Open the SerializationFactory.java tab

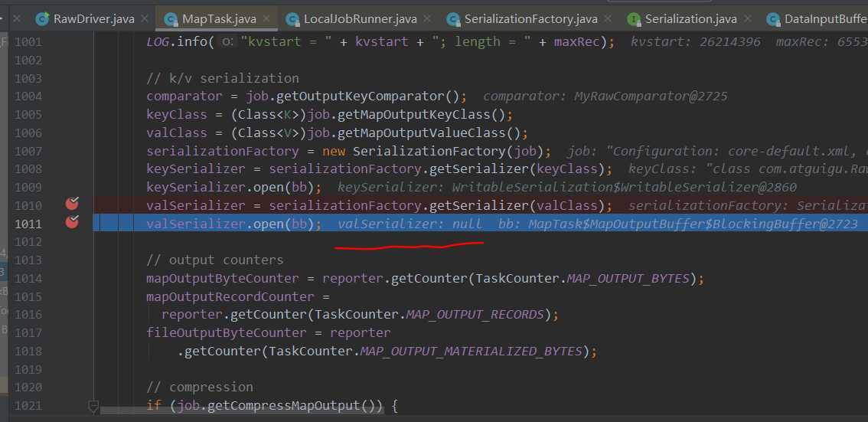pyautogui.click(x=531, y=19)
